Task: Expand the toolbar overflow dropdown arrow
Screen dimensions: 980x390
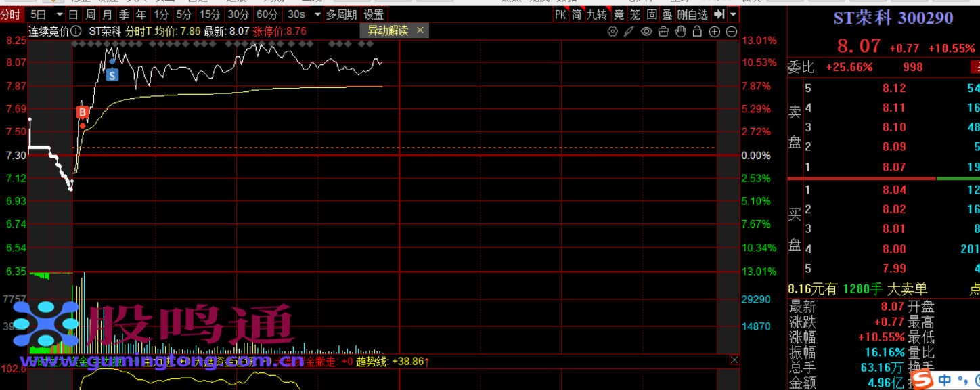Action: tap(734, 14)
